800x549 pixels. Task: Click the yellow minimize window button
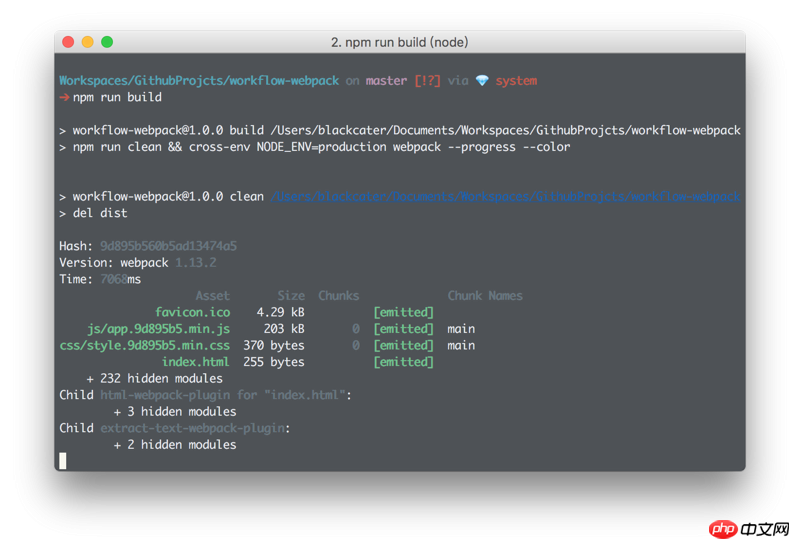coord(87,42)
